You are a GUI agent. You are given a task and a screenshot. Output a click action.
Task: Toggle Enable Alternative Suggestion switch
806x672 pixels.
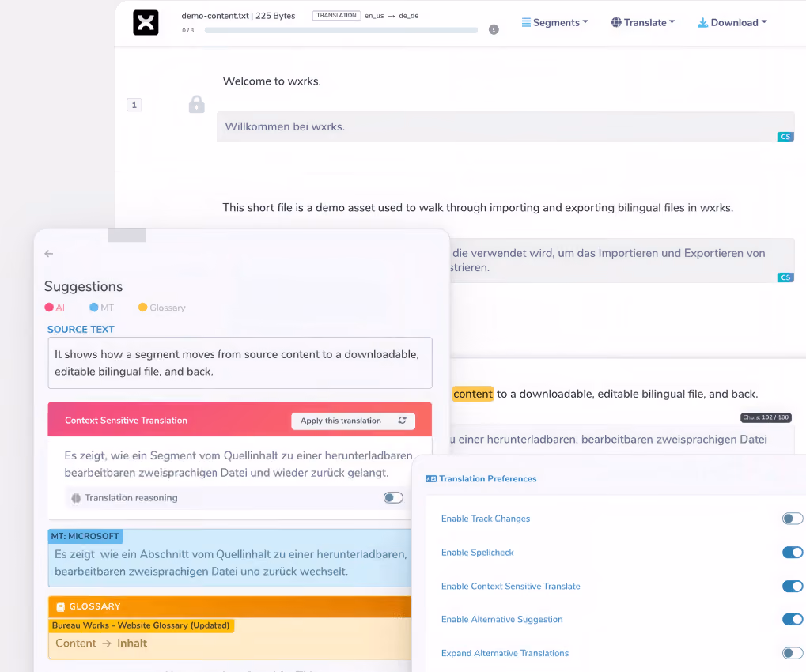click(792, 620)
